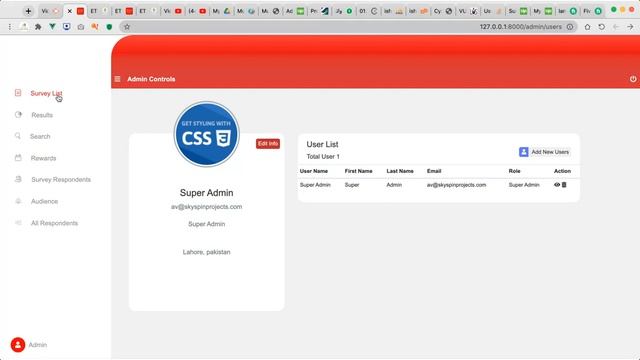The height and width of the screenshot is (360, 640).
Task: Open the browser three-dot menu
Action: (10, 27)
